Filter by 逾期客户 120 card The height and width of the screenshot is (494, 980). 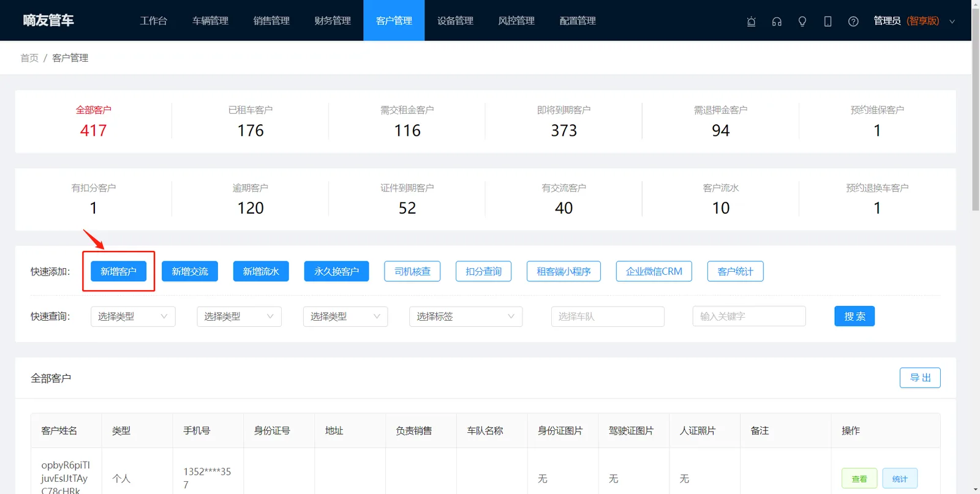click(x=251, y=199)
